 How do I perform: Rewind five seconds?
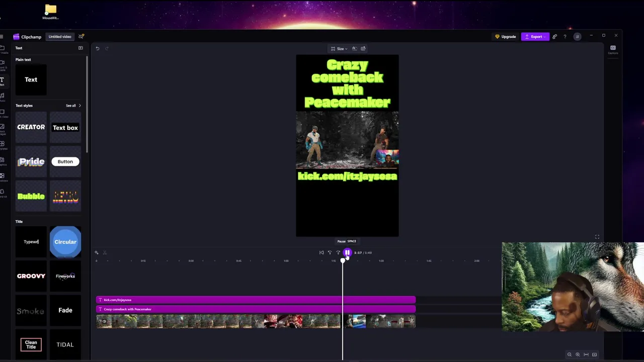coord(330,253)
